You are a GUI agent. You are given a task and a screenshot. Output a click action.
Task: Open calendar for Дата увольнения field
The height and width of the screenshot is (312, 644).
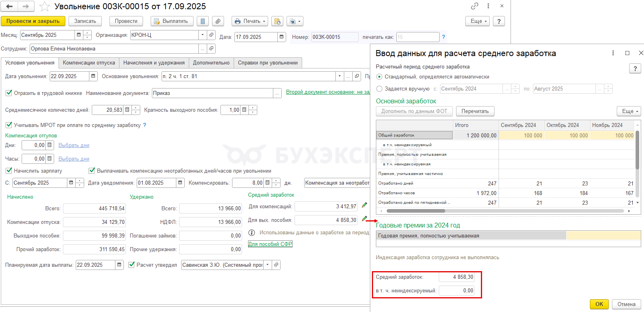pos(93,76)
